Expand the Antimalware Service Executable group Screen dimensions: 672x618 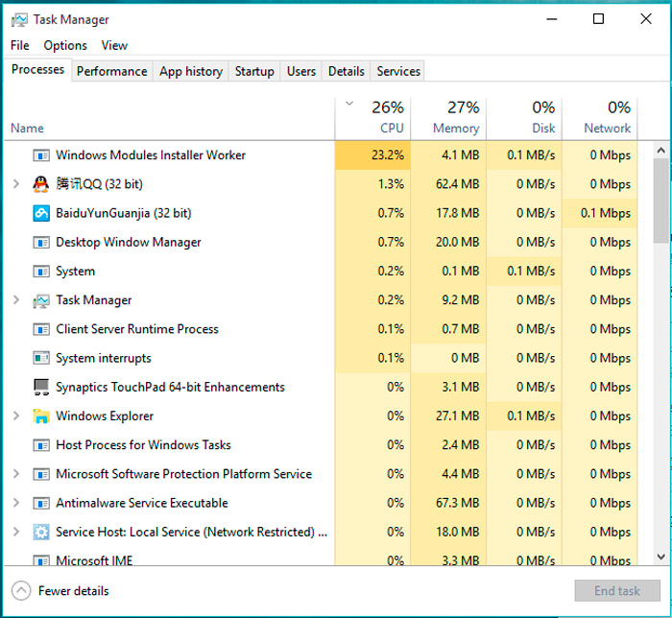pyautogui.click(x=15, y=503)
